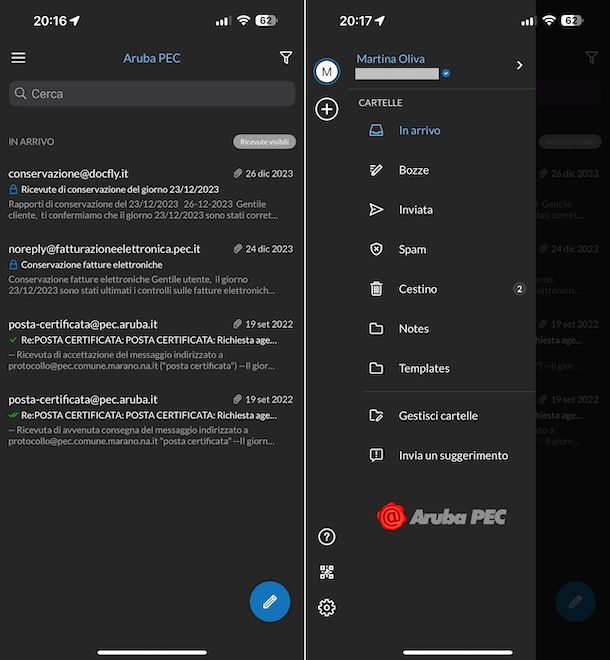This screenshot has height=660, width=610.
Task: Tap lock icon on Ricevute di conservazione subject
Action: [x=13, y=189]
